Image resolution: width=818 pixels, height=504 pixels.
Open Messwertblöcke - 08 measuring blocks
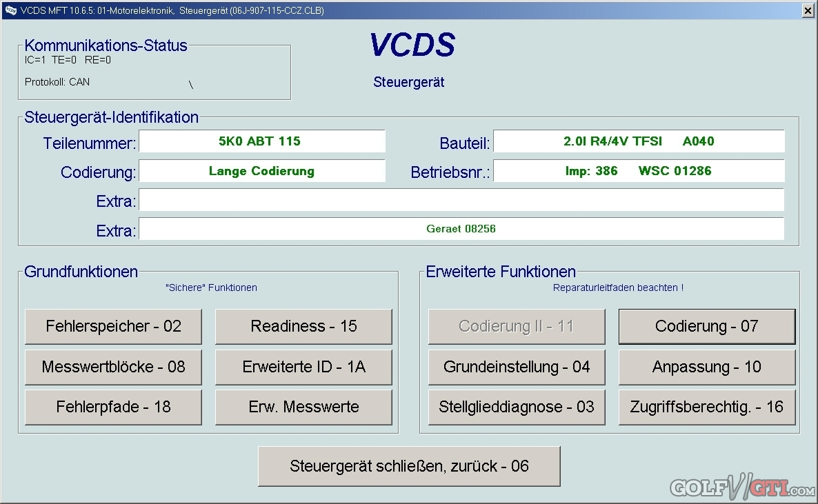(113, 367)
